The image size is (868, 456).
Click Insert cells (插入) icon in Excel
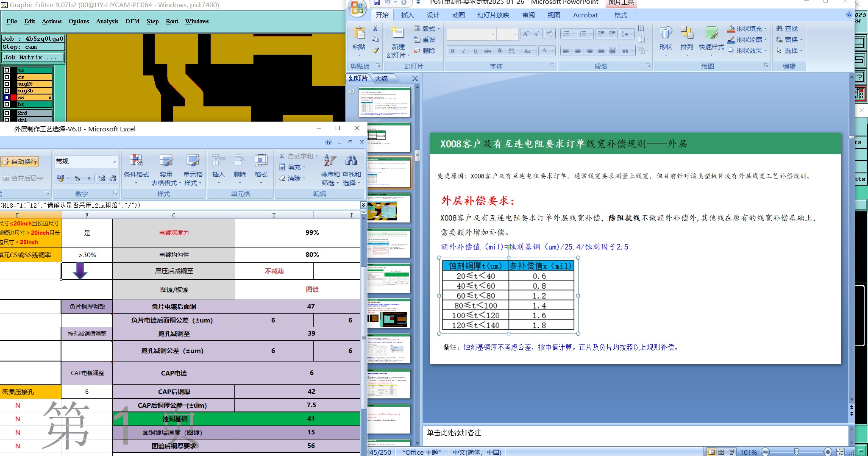click(218, 170)
